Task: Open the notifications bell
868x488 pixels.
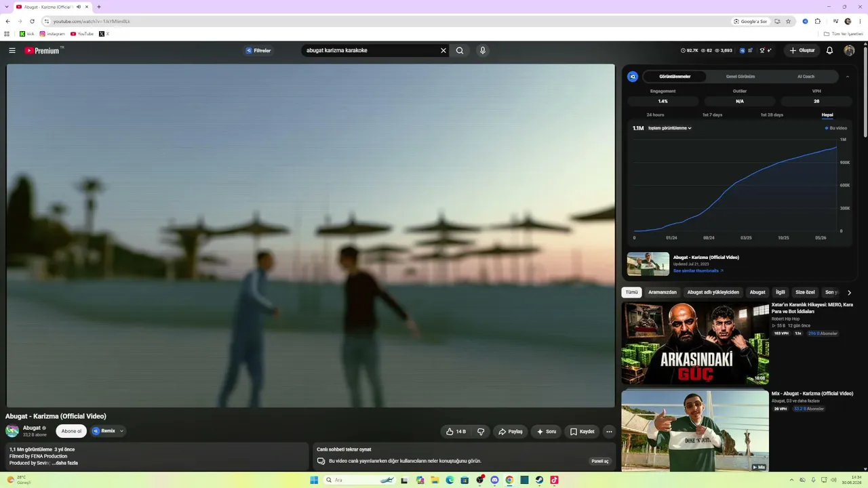Action: pyautogui.click(x=829, y=50)
